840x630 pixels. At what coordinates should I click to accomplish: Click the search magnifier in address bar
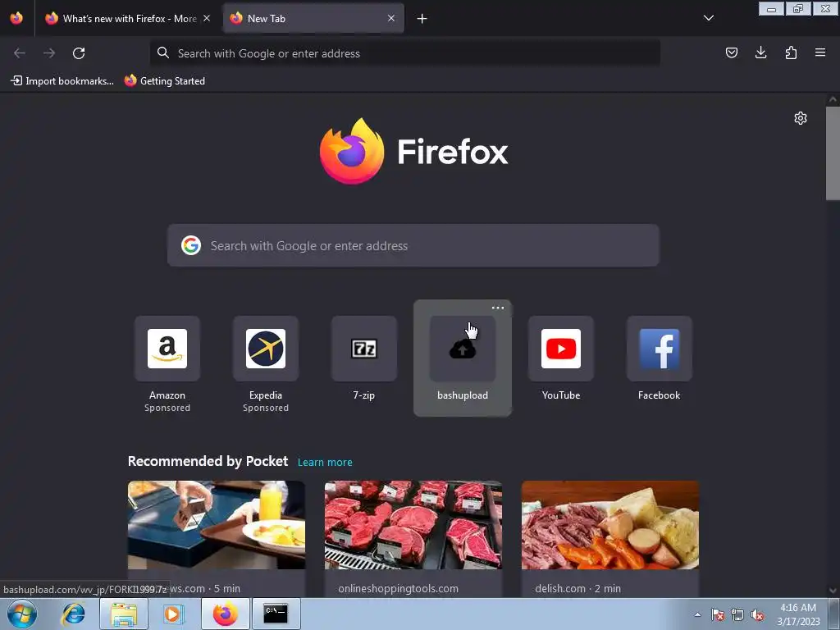163,52
